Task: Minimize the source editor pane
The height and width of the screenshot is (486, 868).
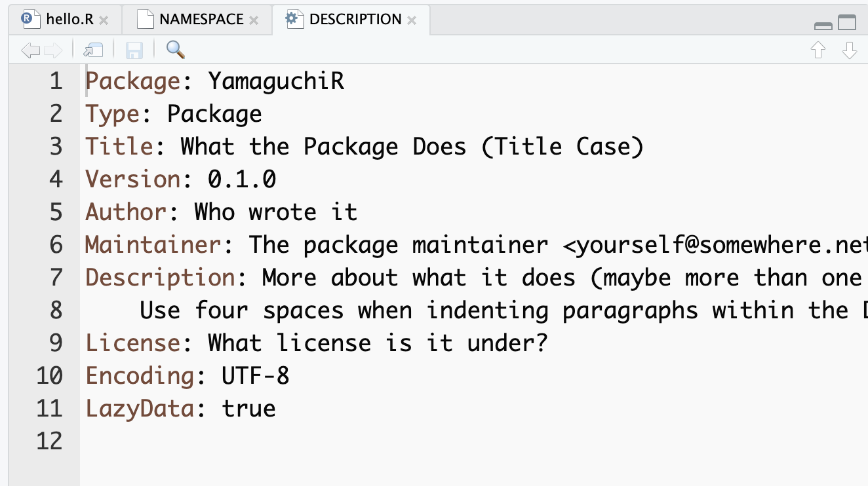Action: [x=823, y=25]
